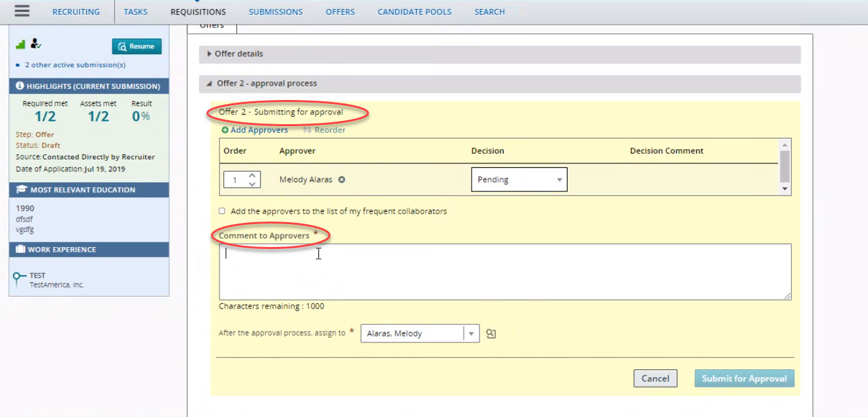
Task: Decrease the approver order number
Action: tap(253, 184)
